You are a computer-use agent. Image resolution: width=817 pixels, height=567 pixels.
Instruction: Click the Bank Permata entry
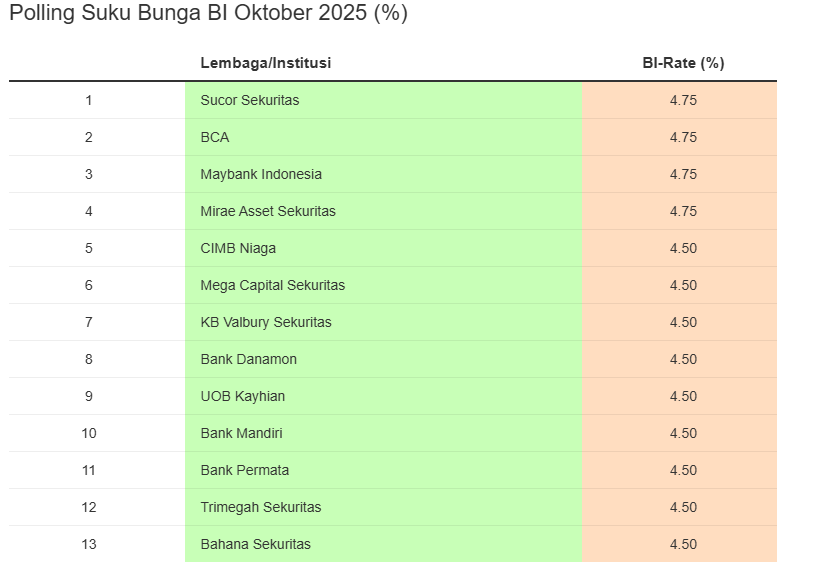coord(245,470)
